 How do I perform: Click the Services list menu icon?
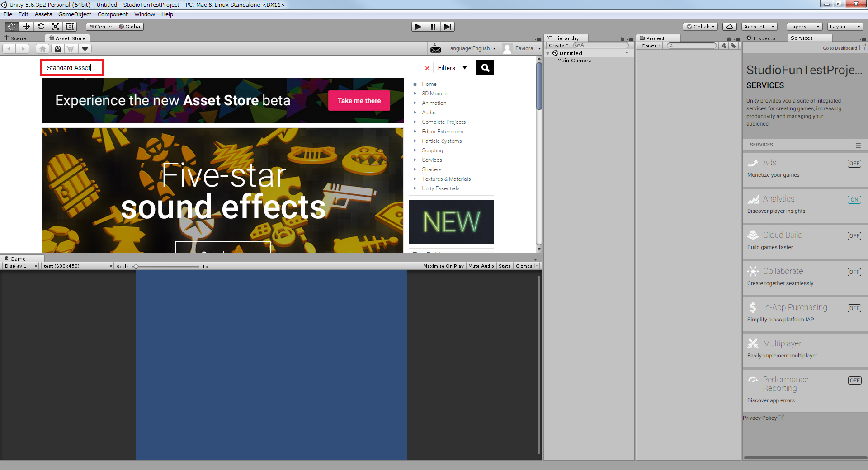[x=858, y=145]
